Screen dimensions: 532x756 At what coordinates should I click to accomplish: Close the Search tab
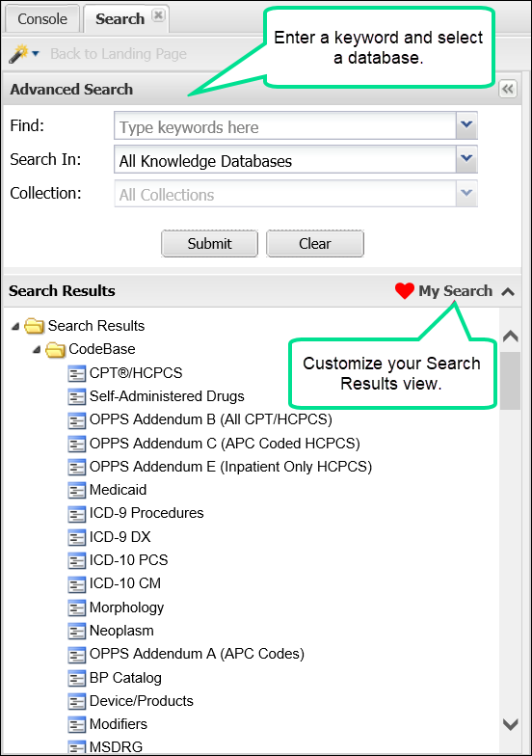coord(158,15)
